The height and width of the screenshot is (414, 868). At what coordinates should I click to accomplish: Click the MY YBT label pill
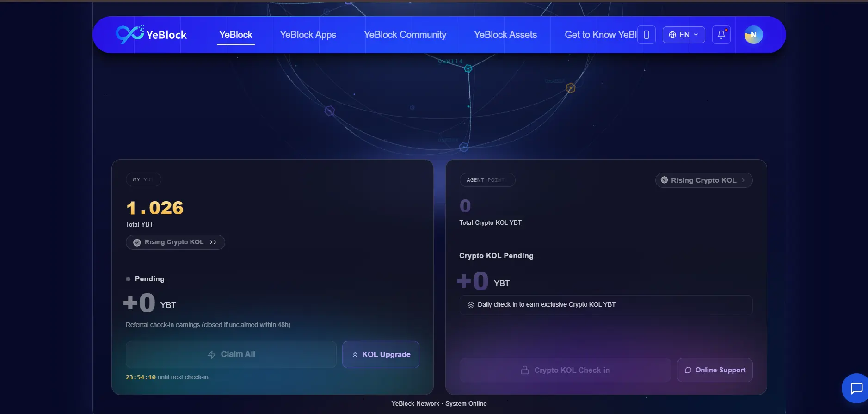[143, 179]
